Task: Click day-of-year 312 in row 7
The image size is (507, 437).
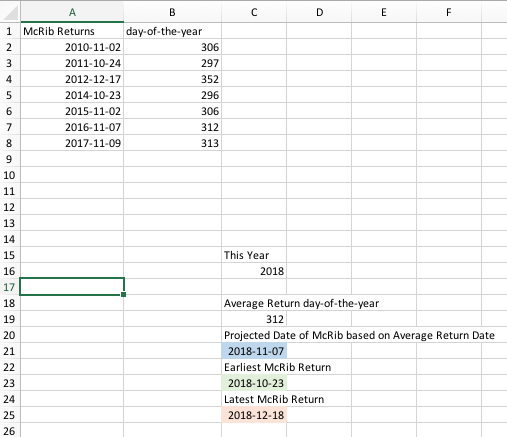Action: [172, 127]
